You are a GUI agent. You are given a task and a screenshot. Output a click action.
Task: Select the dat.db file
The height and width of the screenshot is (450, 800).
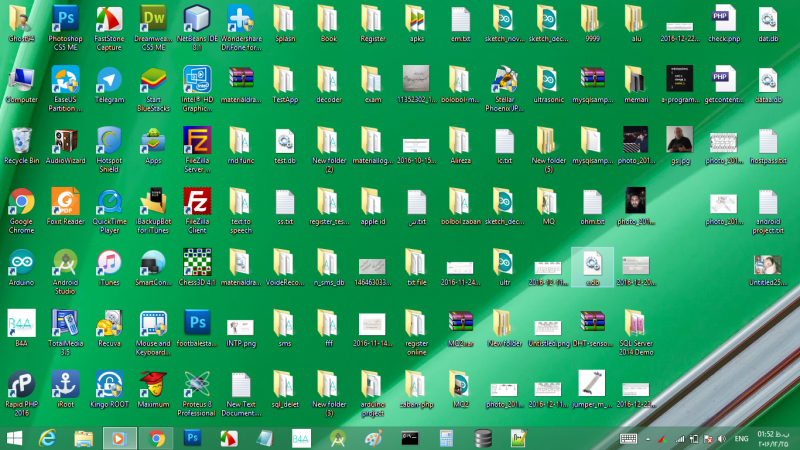click(768, 23)
